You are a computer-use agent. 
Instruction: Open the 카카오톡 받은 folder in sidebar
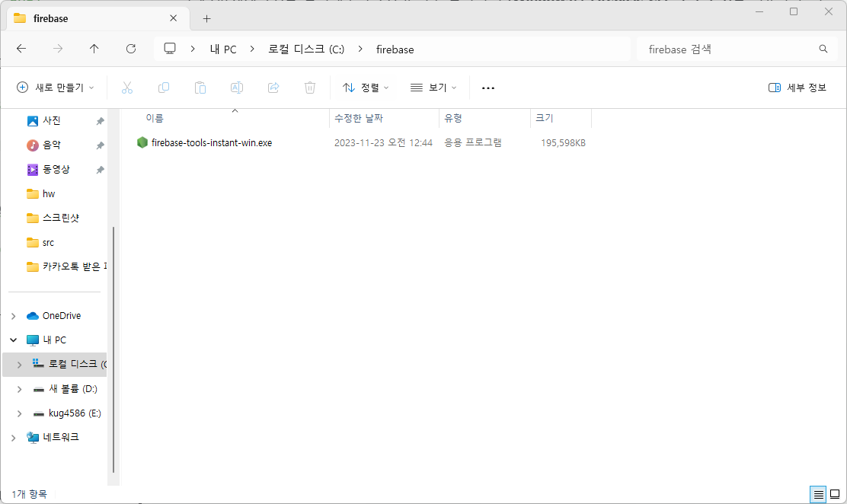coord(74,266)
